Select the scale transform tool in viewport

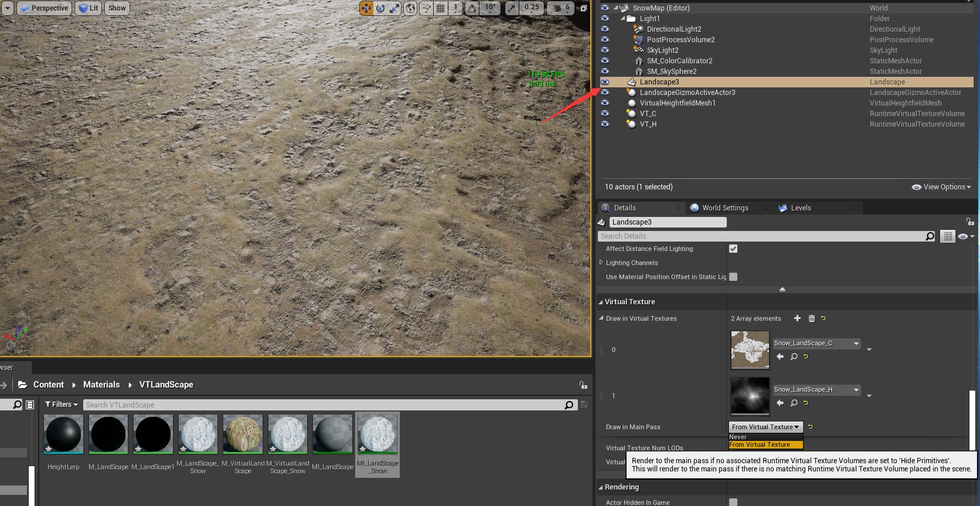coord(394,8)
